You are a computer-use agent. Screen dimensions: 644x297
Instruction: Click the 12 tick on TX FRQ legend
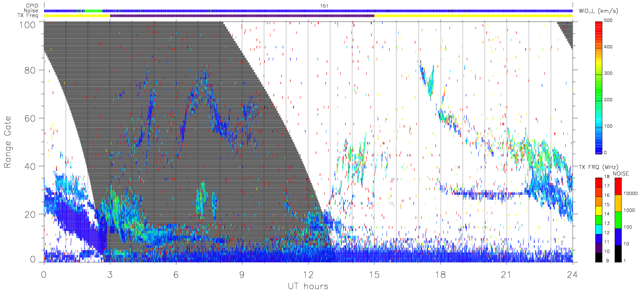click(607, 233)
